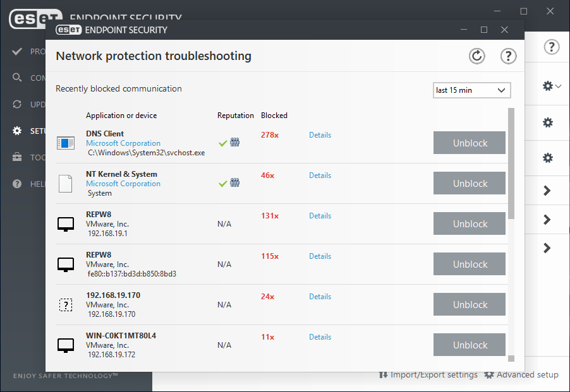Click Advanced setup gear icon
This screenshot has width=570, height=392.
[488, 375]
